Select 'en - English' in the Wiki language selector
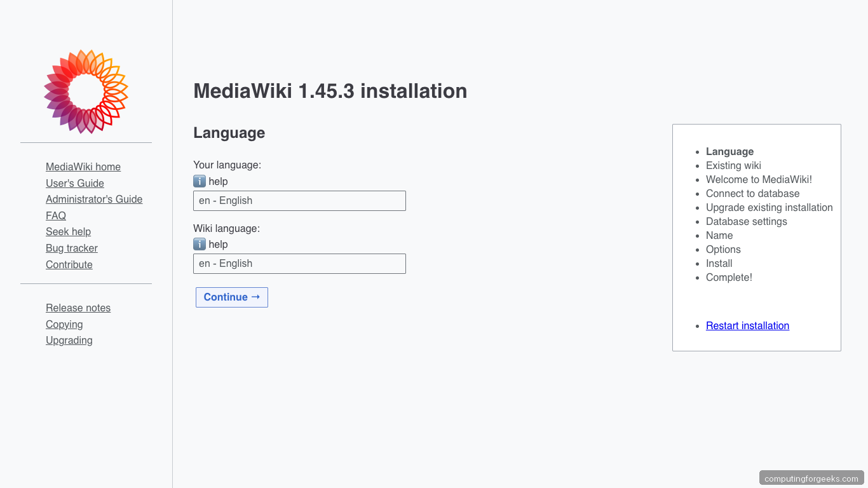Viewport: 868px width, 488px height. [299, 264]
